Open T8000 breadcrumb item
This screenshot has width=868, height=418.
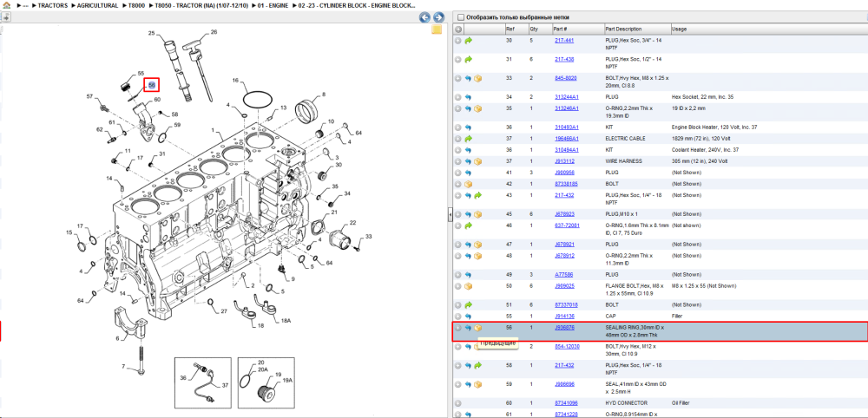click(x=136, y=5)
